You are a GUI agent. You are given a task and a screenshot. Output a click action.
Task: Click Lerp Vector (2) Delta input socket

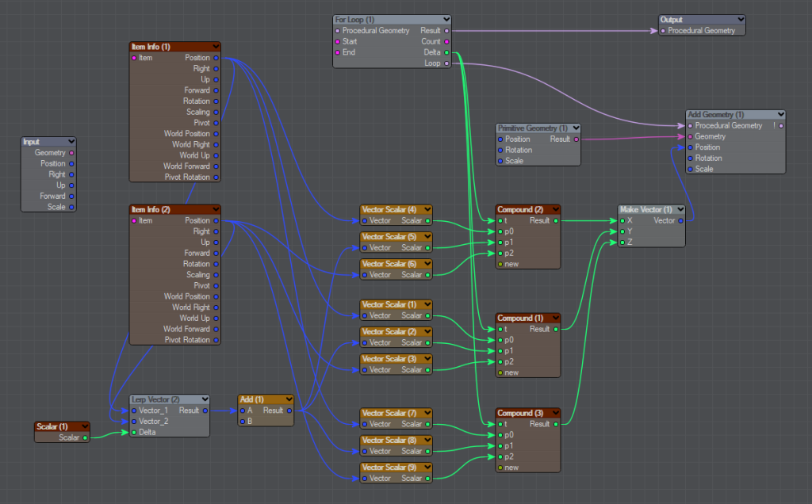coord(134,433)
